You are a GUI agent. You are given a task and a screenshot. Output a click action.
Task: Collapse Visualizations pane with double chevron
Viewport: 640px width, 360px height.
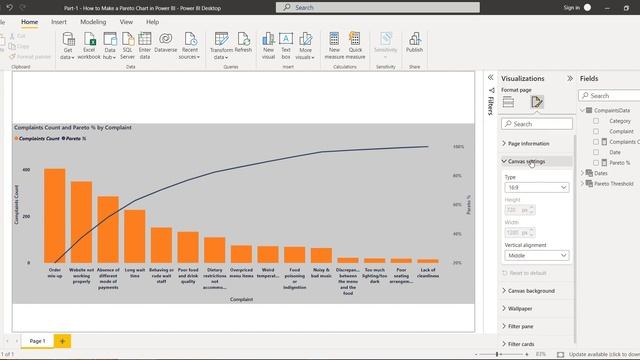point(570,78)
